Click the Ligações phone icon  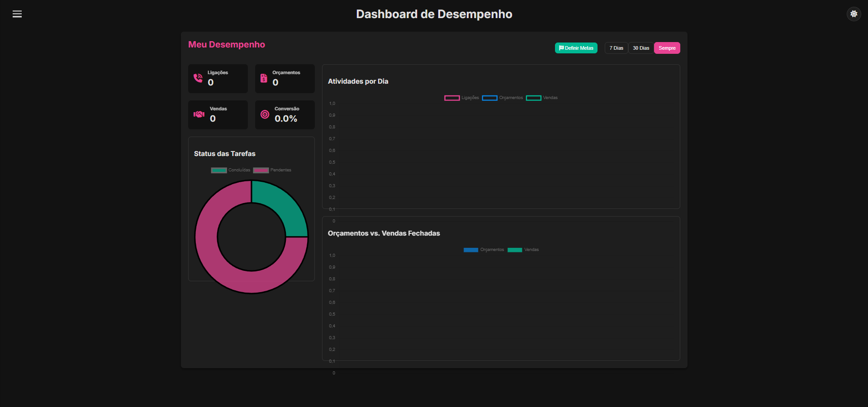click(x=198, y=78)
